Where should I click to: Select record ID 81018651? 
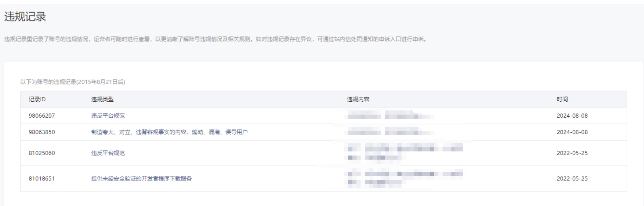tap(42, 178)
